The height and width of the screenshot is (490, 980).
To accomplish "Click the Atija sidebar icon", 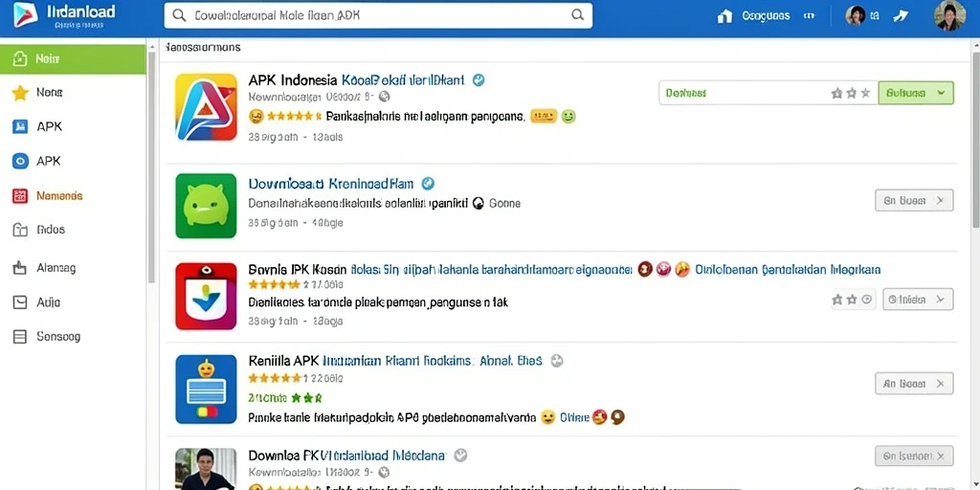I will click(20, 302).
